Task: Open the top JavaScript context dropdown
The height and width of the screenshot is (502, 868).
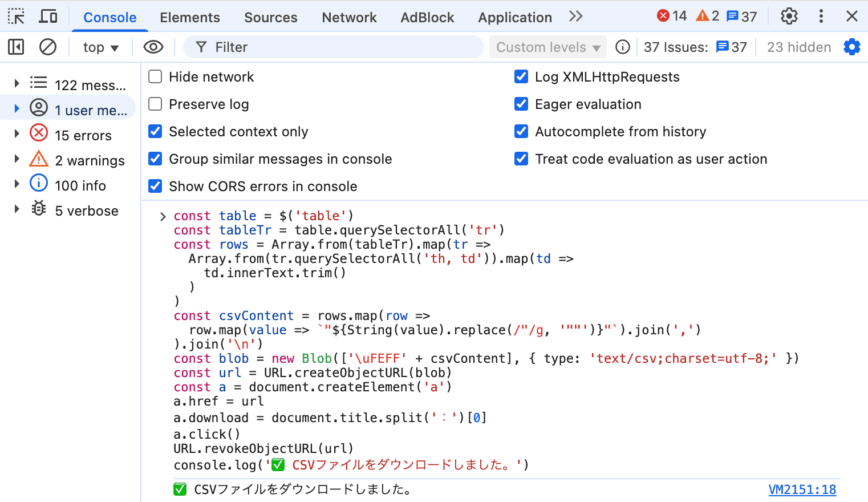Action: coord(100,47)
